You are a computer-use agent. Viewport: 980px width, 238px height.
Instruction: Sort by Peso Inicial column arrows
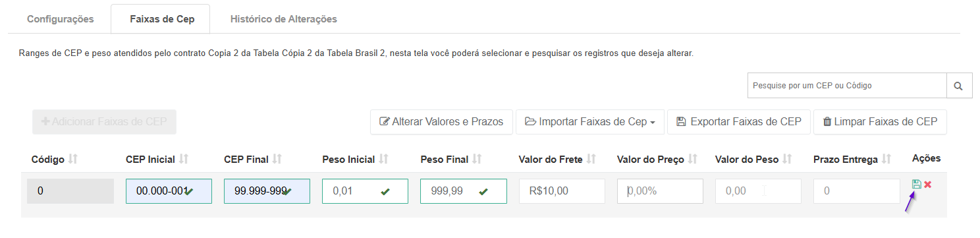383,160
